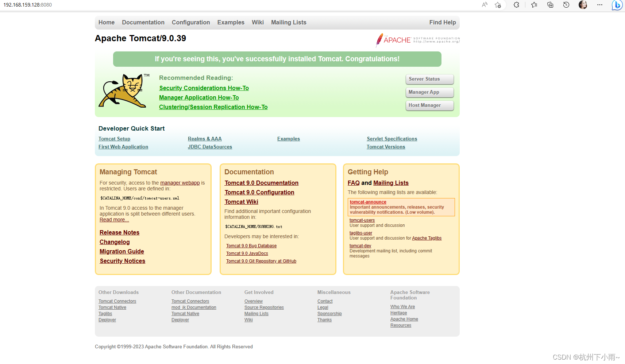Open Taglibs link under Other Downloads
The height and width of the screenshot is (364, 625).
[x=105, y=314]
